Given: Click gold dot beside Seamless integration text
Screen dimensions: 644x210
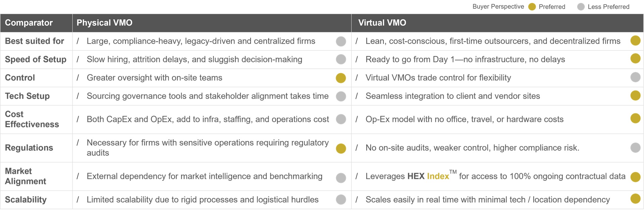Looking at the screenshot, I should tap(635, 95).
